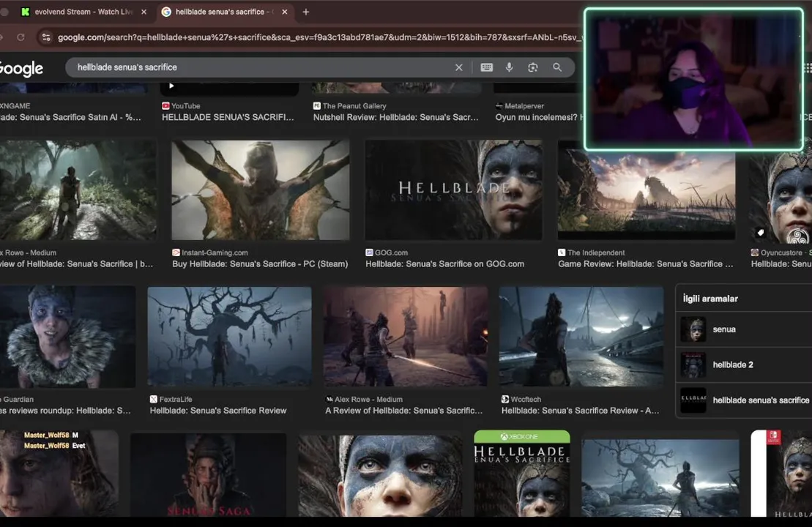Open Senua forest walking image thumbnail
812x527 pixels.
tap(78, 190)
